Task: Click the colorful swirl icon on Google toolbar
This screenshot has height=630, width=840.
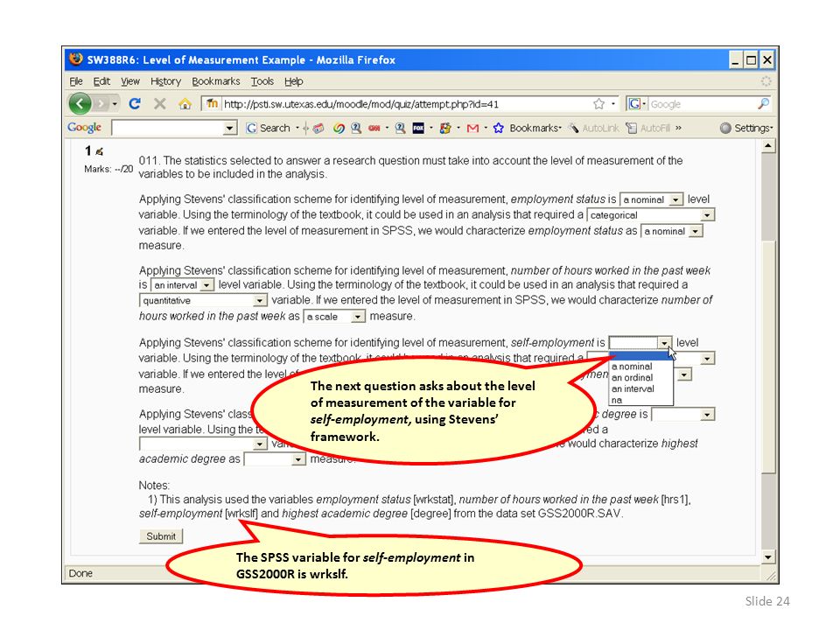Action: [x=339, y=128]
